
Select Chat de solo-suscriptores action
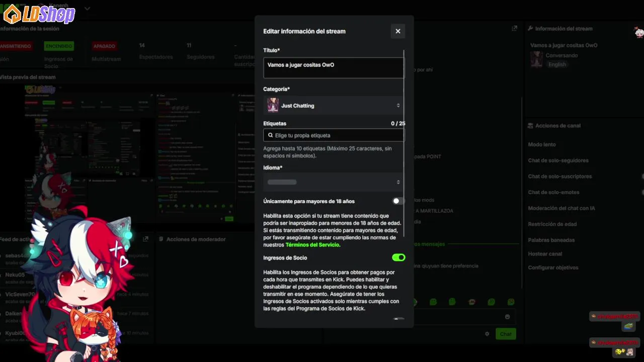click(560, 176)
